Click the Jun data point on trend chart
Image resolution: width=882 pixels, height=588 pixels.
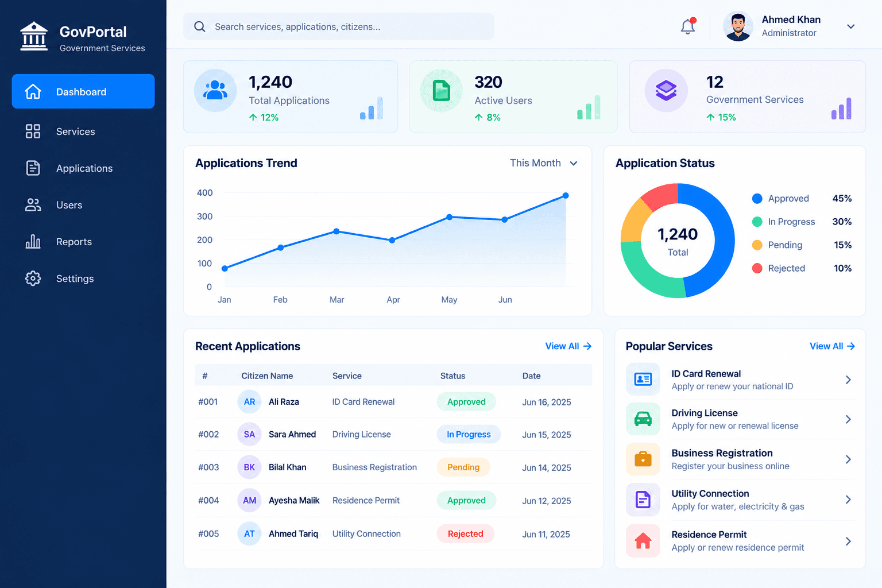[505, 219]
